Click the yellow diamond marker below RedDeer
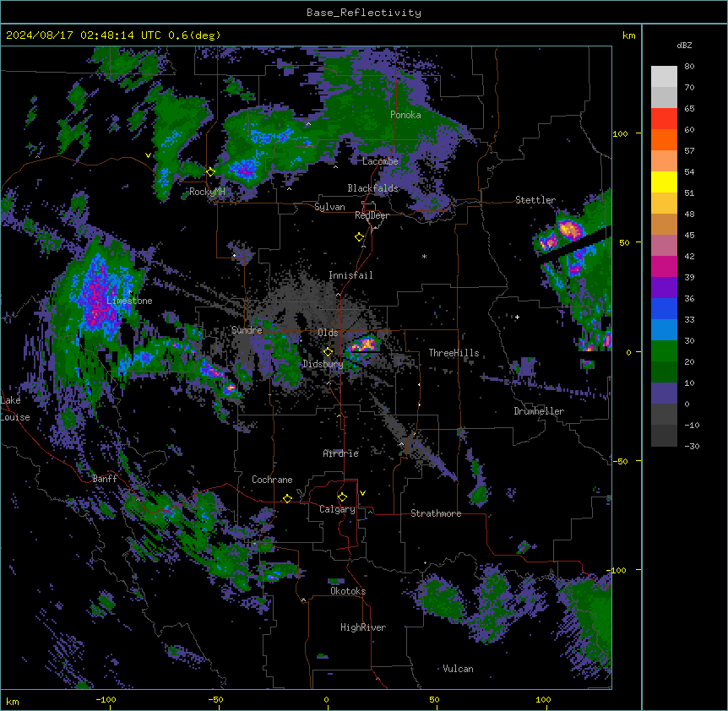This screenshot has width=728, height=711. click(x=359, y=237)
